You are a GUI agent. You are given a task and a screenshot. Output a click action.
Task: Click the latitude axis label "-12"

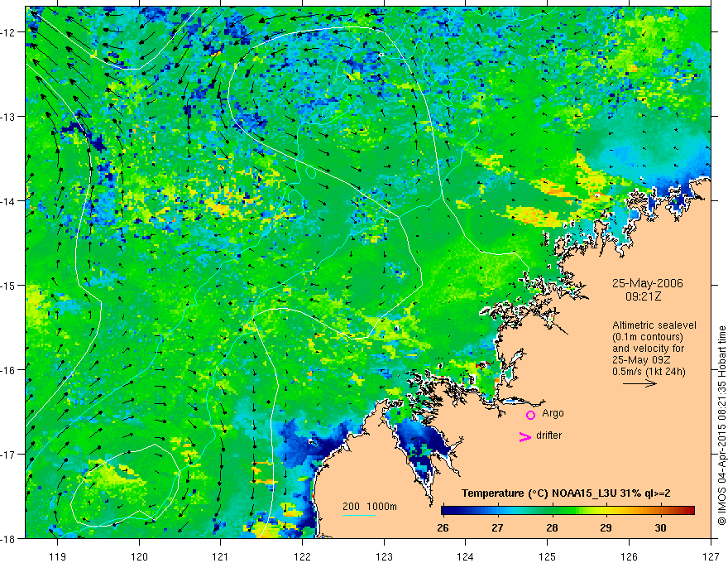(x=9, y=32)
